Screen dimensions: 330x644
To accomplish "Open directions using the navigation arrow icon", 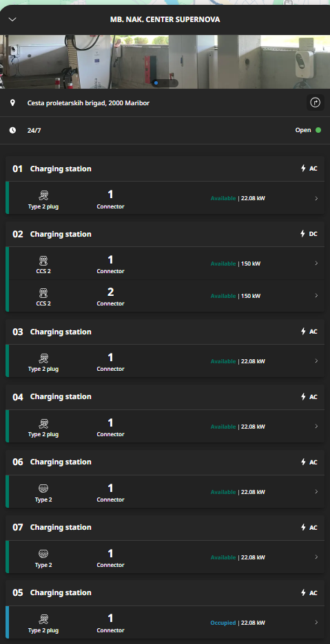I will pos(315,103).
